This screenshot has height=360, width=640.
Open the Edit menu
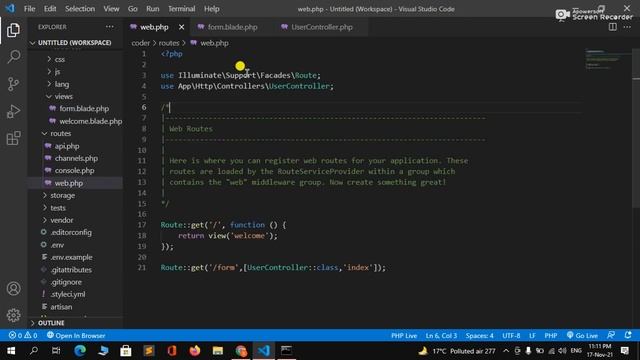point(50,9)
